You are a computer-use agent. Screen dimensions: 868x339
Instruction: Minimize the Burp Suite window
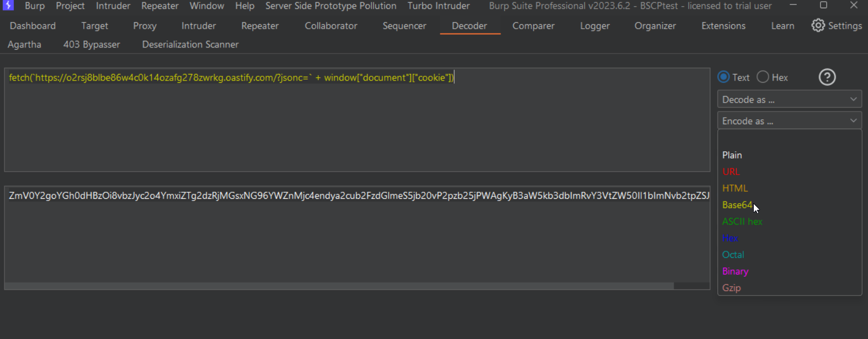793,6
